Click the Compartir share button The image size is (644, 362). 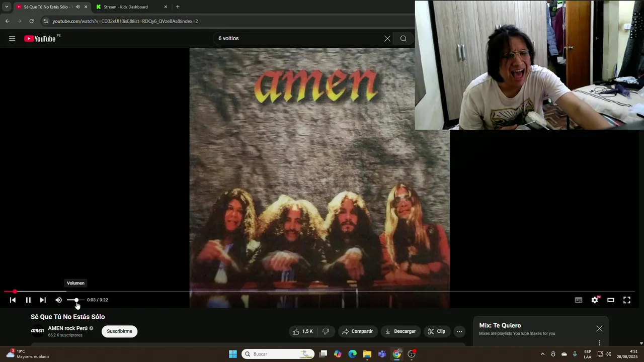pyautogui.click(x=357, y=331)
